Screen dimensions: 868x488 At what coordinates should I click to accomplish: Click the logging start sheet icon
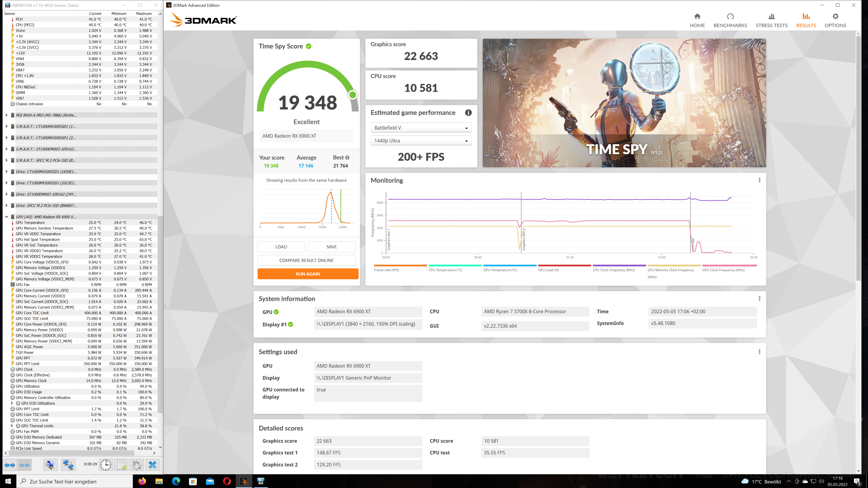point(121,465)
